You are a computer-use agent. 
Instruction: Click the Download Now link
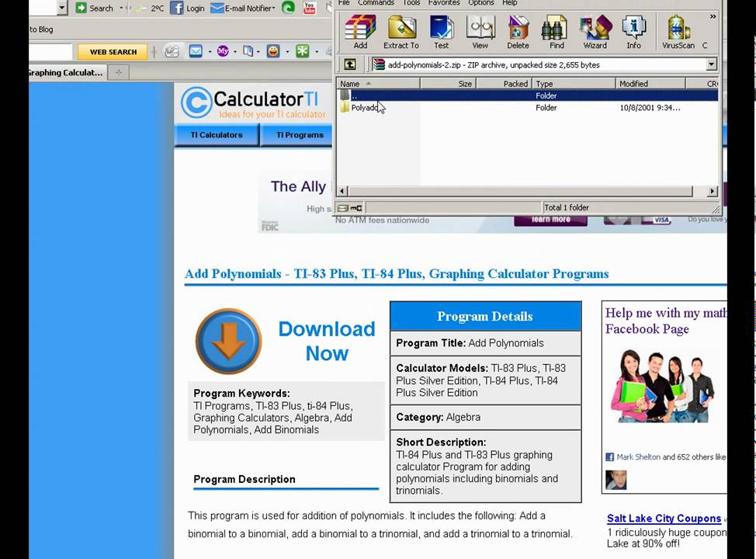[327, 341]
